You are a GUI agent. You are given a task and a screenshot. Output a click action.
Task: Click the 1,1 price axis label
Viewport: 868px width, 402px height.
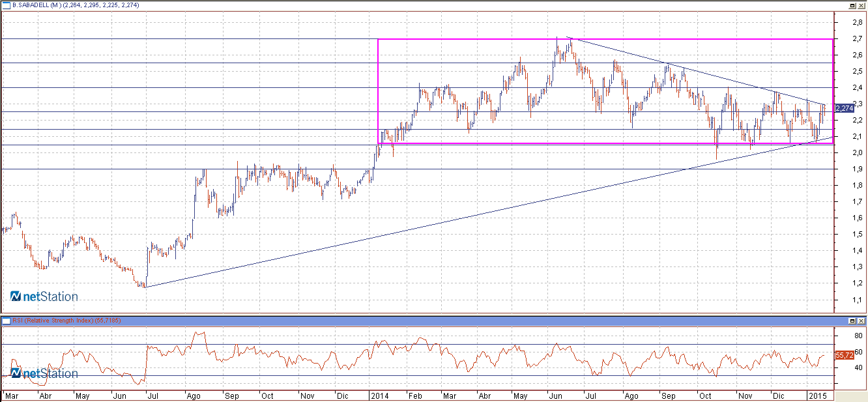pyautogui.click(x=858, y=299)
